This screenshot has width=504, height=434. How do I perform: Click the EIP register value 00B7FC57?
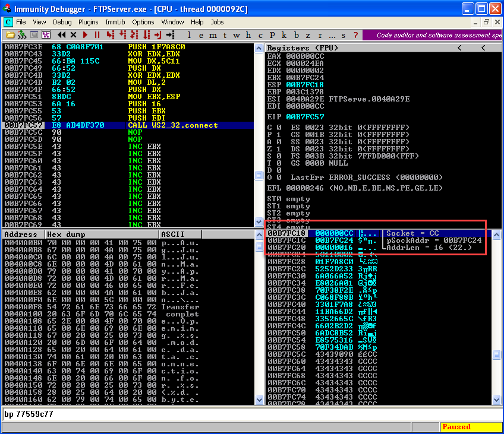(305, 117)
